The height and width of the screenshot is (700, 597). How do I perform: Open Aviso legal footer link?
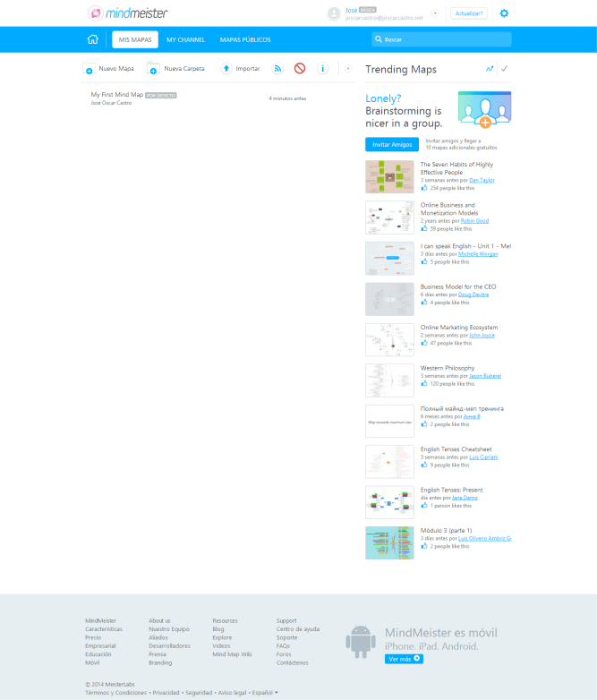pyautogui.click(x=232, y=693)
